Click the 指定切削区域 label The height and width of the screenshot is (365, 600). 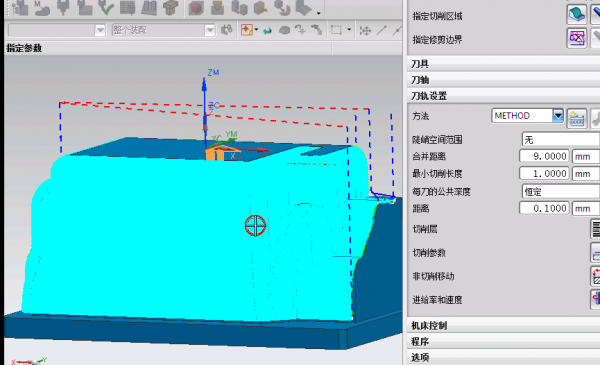pos(437,16)
